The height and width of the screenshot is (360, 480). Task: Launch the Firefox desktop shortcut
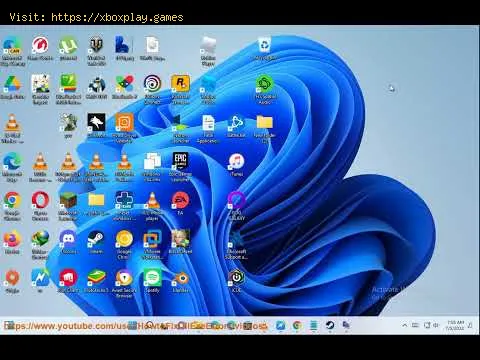tap(12, 242)
